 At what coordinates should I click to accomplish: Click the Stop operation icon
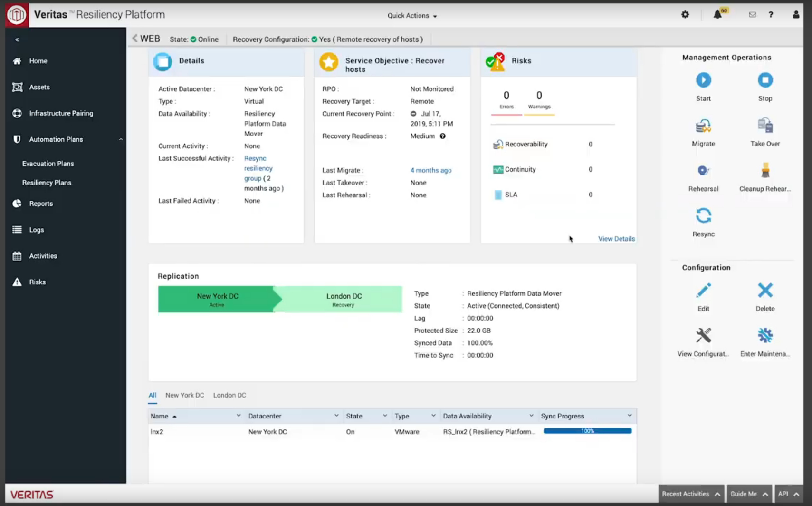click(765, 80)
